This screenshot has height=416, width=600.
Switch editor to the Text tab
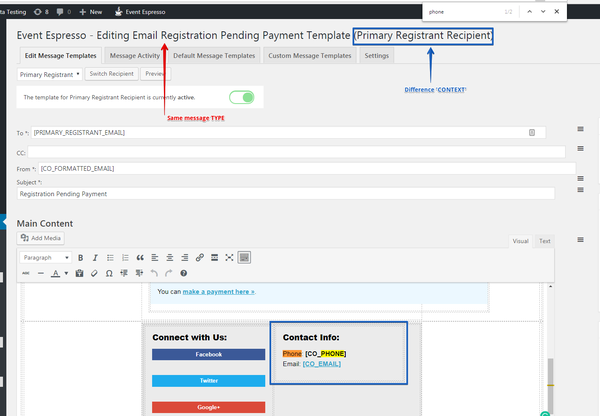click(x=545, y=241)
